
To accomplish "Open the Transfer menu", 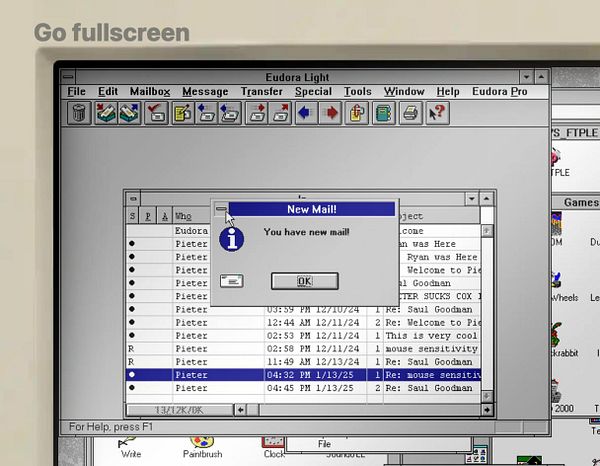I will (262, 91).
